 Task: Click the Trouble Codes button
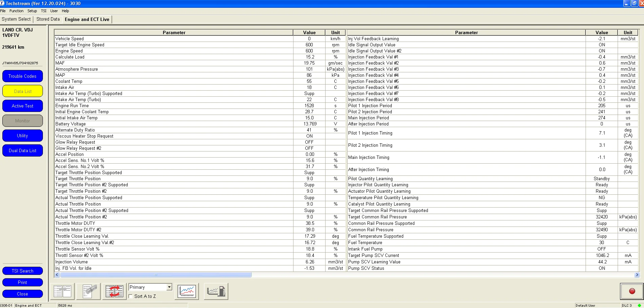(23, 76)
